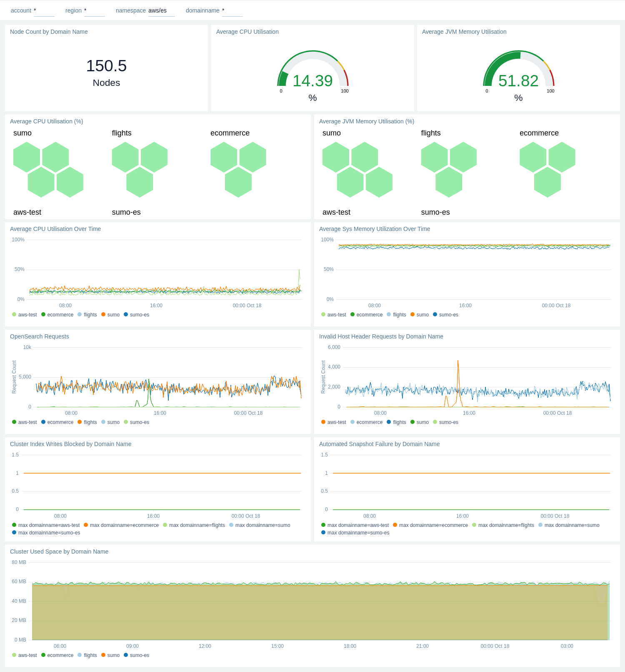The height and width of the screenshot is (672, 625).
Task: Toggle aws-test in Invalid Host Header legend
Action: (334, 422)
